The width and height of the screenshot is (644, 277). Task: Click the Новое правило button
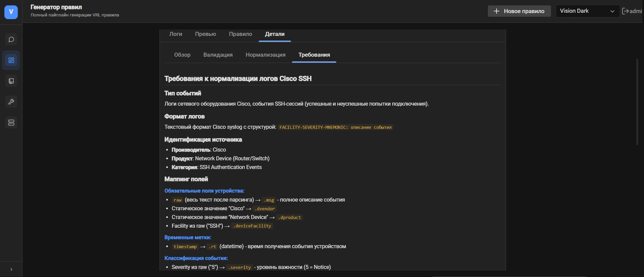(519, 11)
